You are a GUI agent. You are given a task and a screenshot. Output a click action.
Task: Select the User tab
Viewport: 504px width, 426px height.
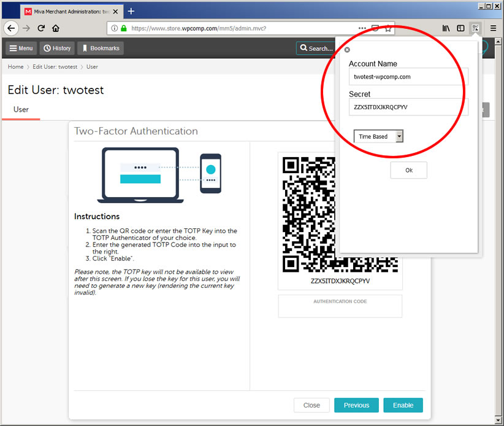tap(21, 109)
